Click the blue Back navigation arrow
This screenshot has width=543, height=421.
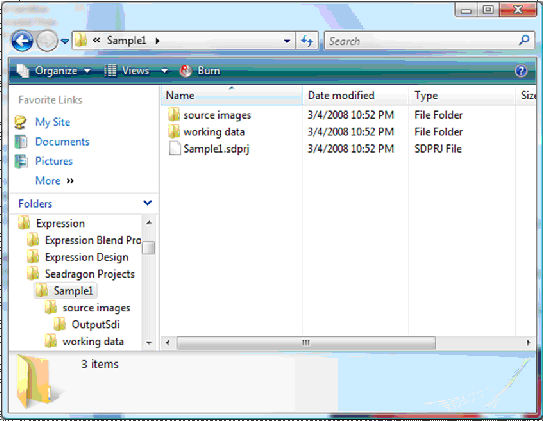coord(22,41)
